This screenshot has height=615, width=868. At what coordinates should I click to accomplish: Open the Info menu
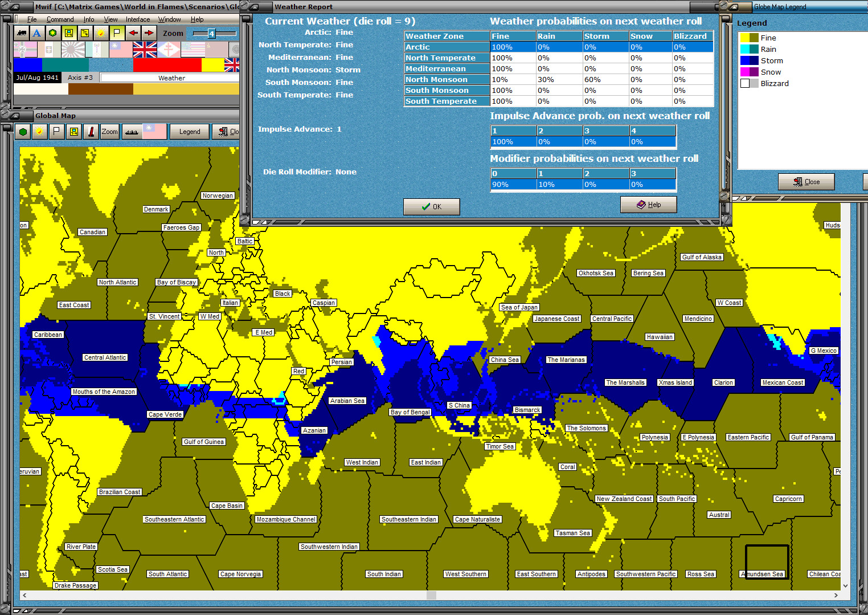[x=89, y=19]
